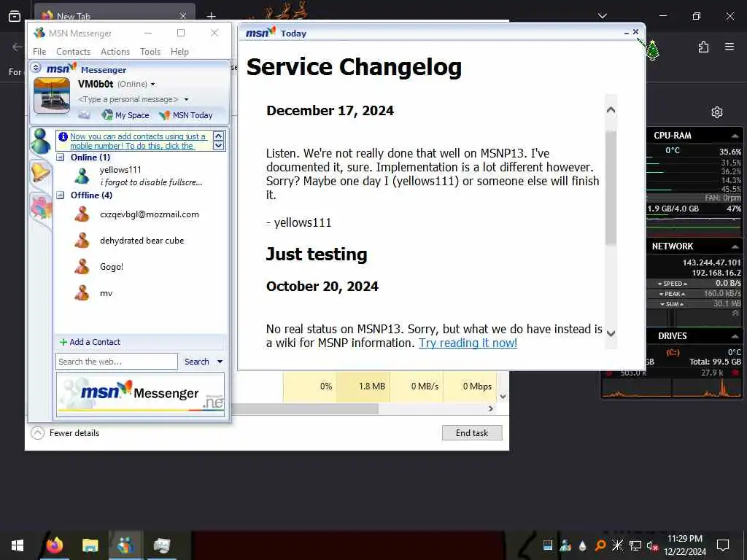This screenshot has width=747, height=560.
Task: Open the Windows Start menu
Action: pos(18,545)
